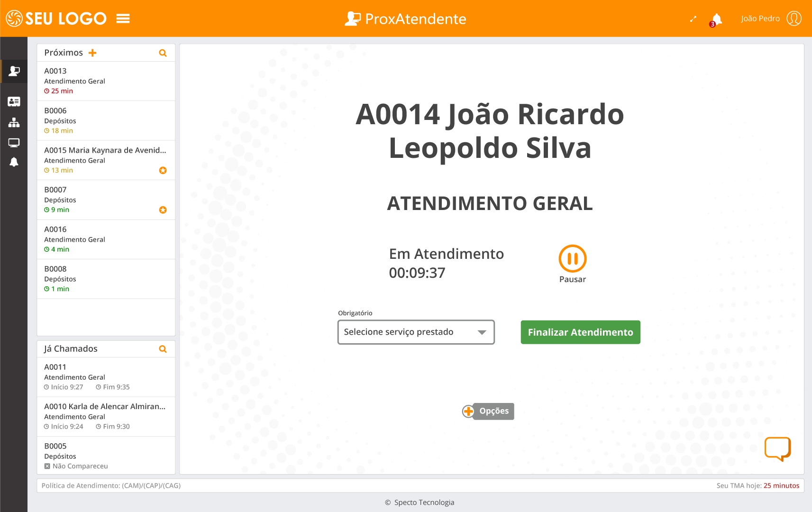
Task: Click the timer 00:09:37
Action: [x=417, y=273]
